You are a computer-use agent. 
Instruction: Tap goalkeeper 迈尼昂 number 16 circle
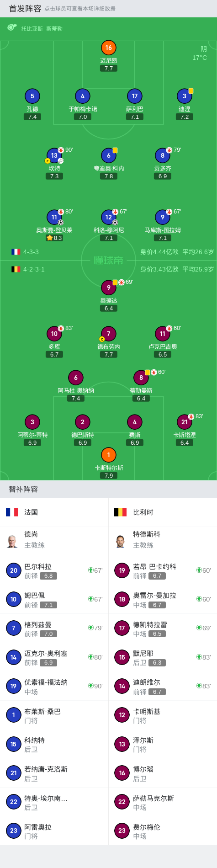pos(109,48)
